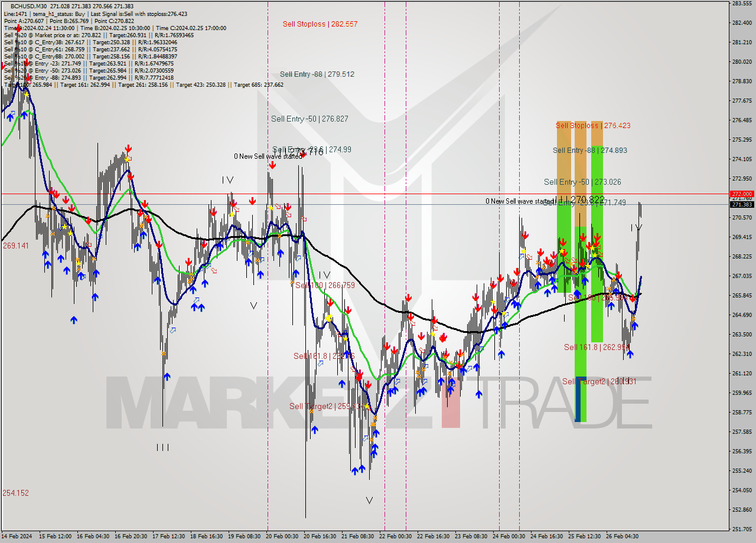Click the 276.485 value on price axis

coord(742,120)
